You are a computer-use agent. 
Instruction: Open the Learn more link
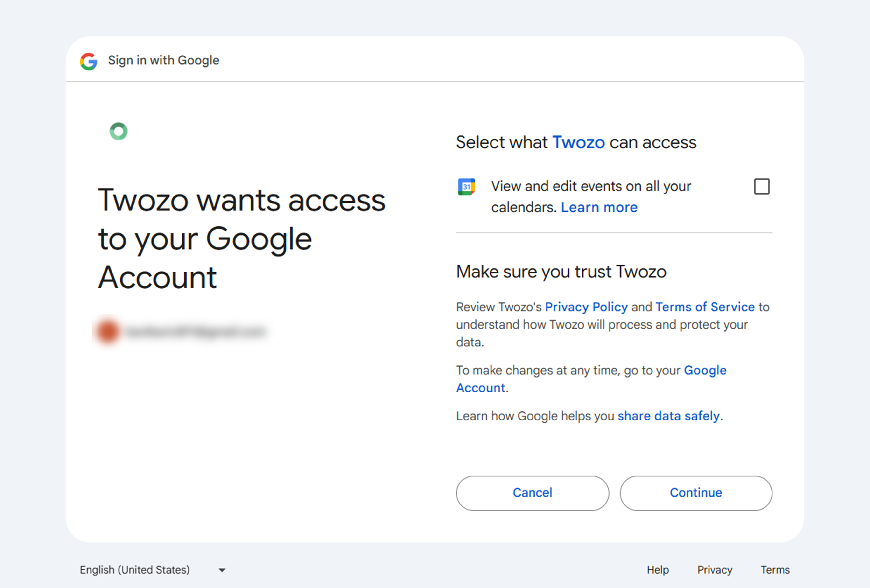[x=599, y=207]
